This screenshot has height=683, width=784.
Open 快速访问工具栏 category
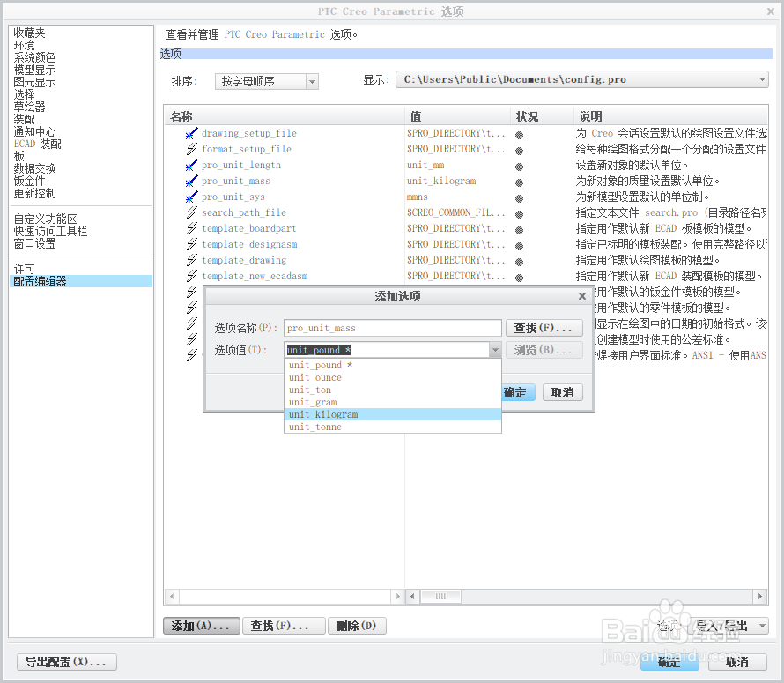(50, 231)
